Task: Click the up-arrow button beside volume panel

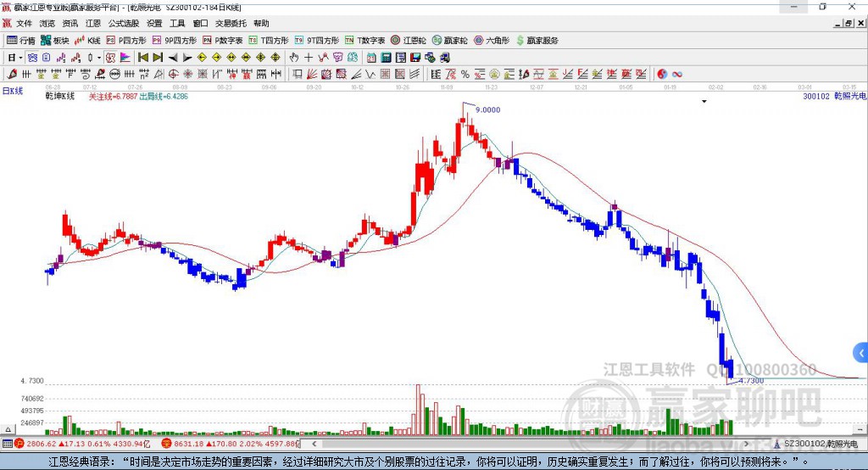Action: (8, 429)
